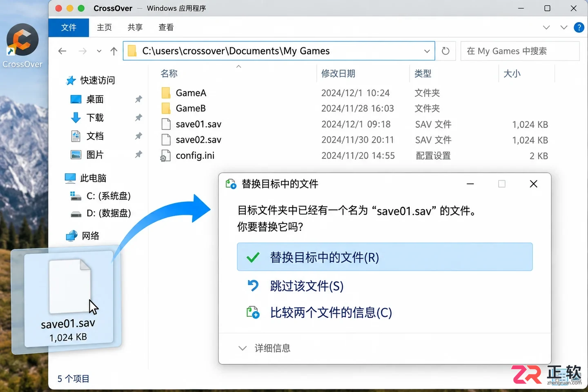The height and width of the screenshot is (392, 588).
Task: Select 网络 in the navigation pane
Action: [x=82, y=236]
